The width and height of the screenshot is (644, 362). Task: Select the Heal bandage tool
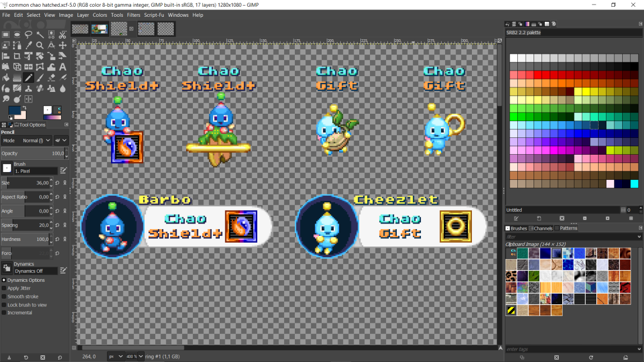pyautogui.click(x=40, y=88)
